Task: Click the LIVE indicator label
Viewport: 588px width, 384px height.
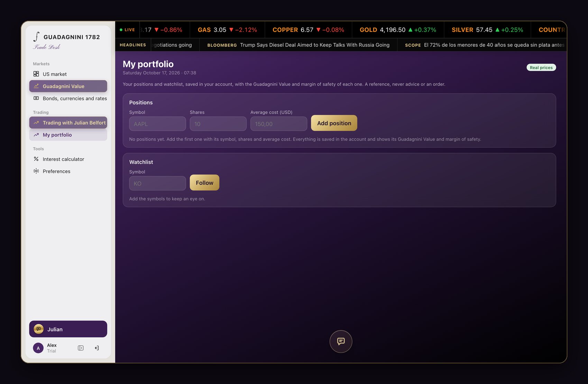Action: [127, 30]
